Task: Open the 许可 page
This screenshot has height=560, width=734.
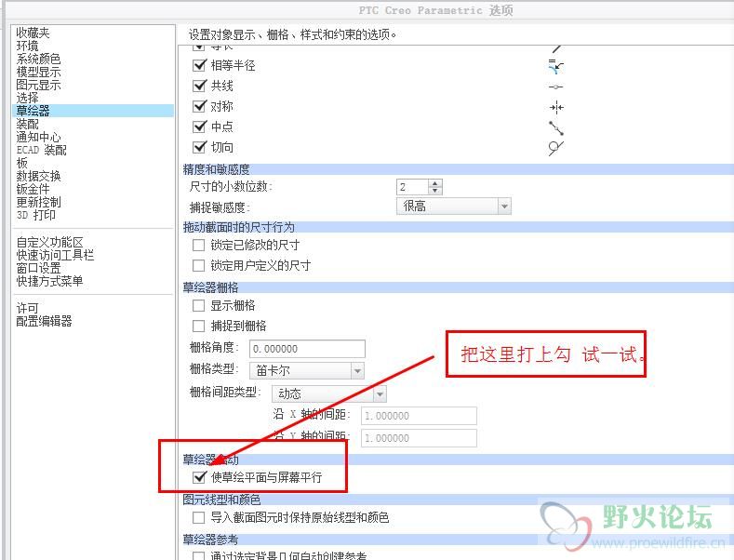Action: [x=27, y=308]
